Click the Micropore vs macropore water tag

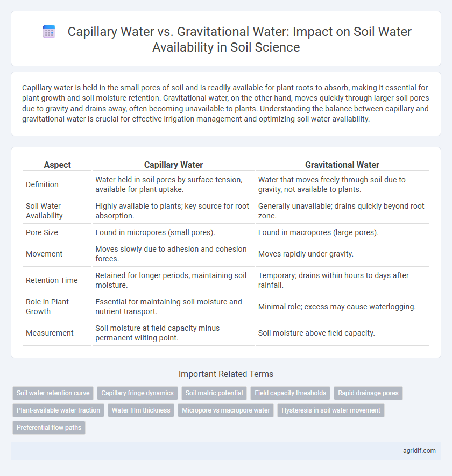225,410
